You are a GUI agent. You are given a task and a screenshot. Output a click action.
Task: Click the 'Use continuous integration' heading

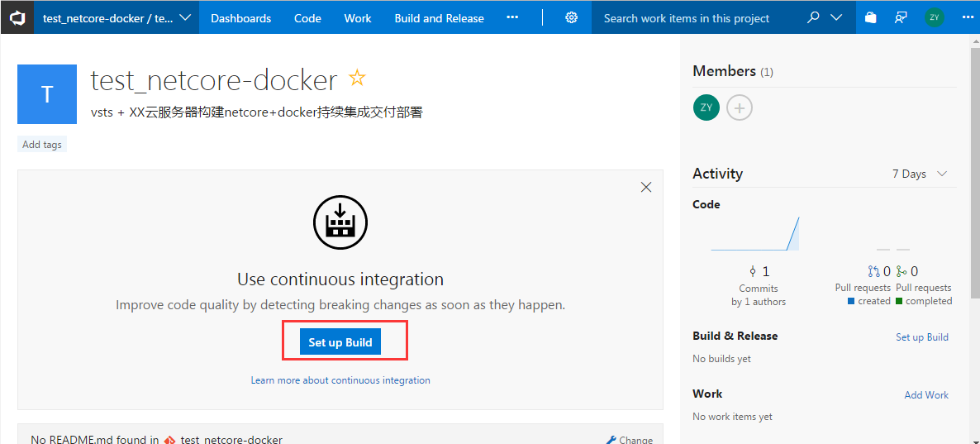click(x=340, y=279)
